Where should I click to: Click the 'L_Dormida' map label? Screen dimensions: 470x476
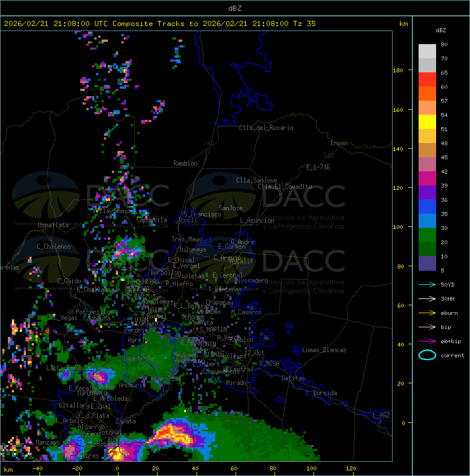(x=321, y=393)
